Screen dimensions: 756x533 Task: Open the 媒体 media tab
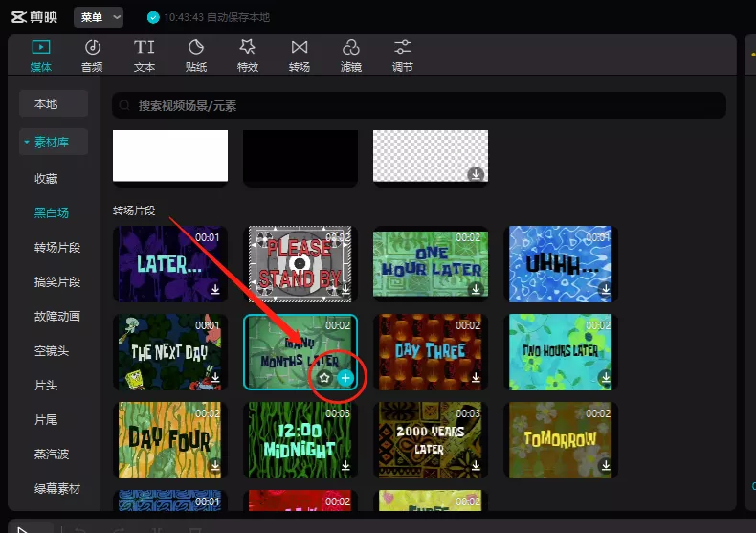(x=41, y=56)
